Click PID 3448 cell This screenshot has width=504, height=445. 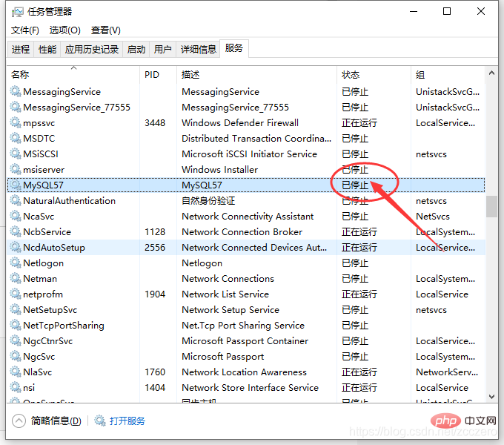click(x=155, y=123)
